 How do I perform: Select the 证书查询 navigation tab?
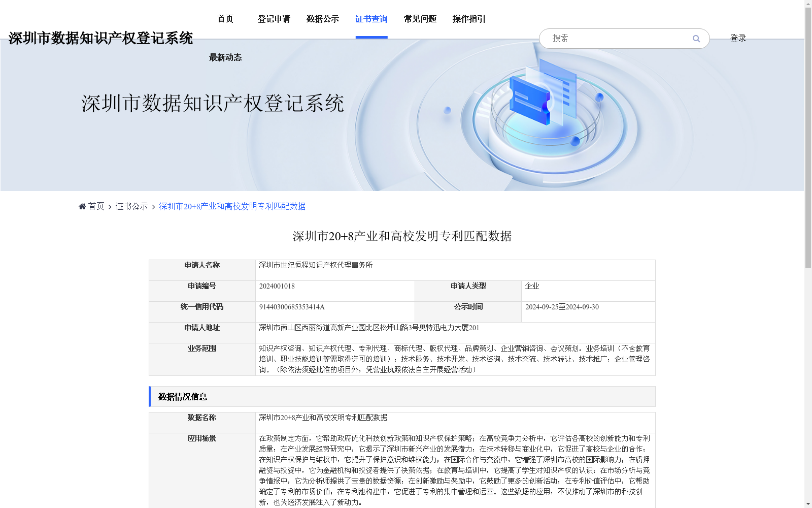tap(371, 19)
